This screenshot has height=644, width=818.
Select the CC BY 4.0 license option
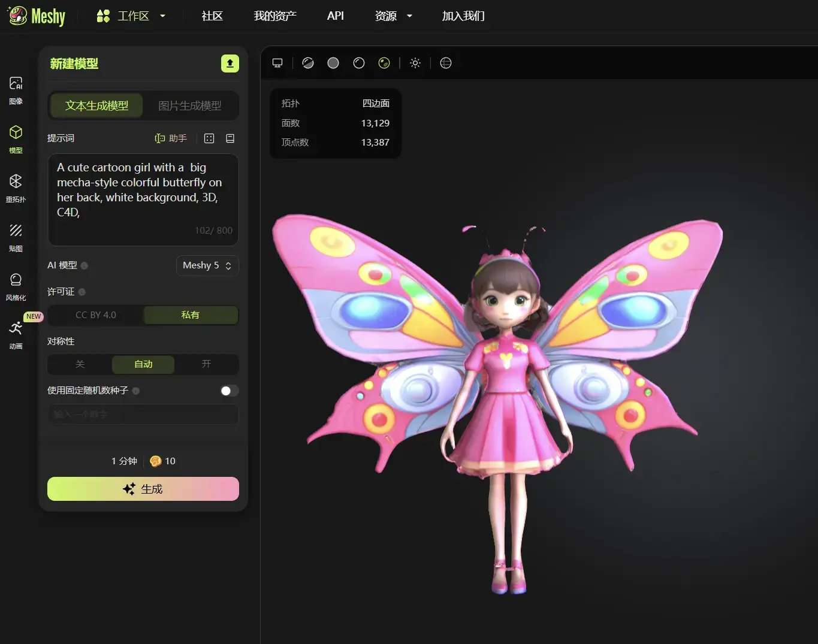tap(96, 315)
